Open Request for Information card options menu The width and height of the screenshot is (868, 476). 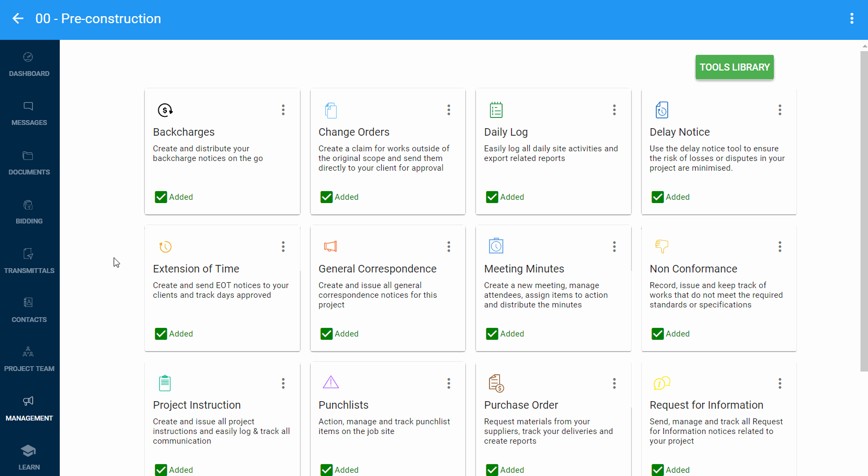pyautogui.click(x=780, y=383)
